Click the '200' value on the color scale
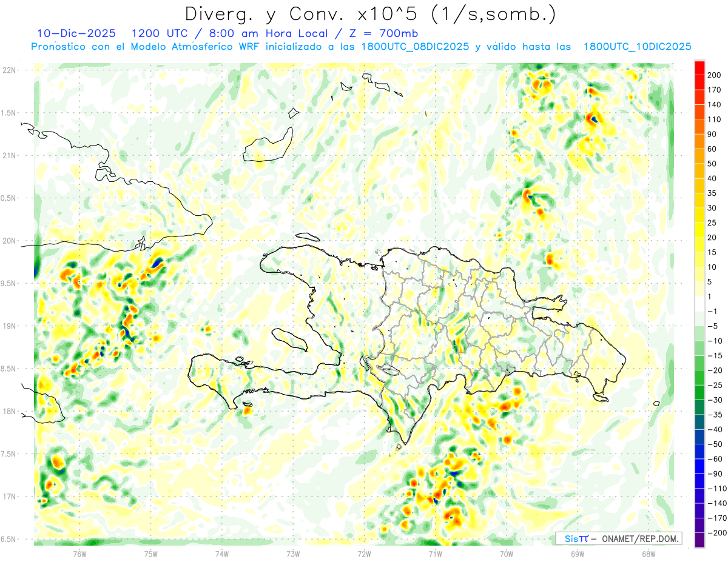The image size is (728, 562). (714, 75)
